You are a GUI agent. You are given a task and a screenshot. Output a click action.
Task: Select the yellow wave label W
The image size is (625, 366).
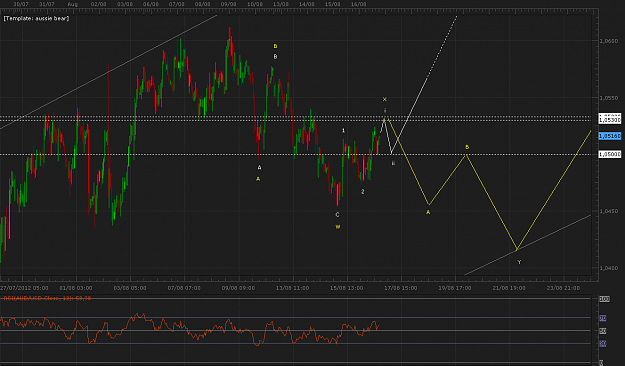tap(338, 227)
